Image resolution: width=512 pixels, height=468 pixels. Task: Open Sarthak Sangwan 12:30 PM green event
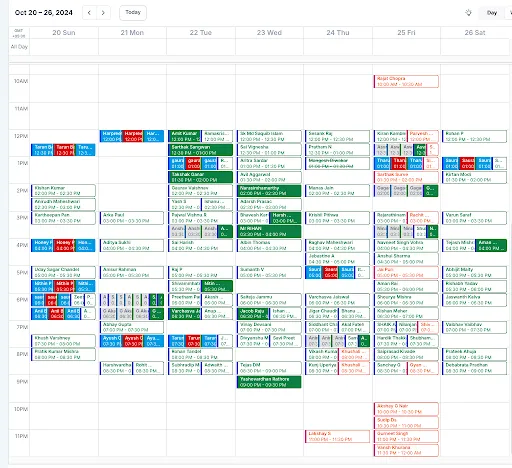click(x=200, y=150)
